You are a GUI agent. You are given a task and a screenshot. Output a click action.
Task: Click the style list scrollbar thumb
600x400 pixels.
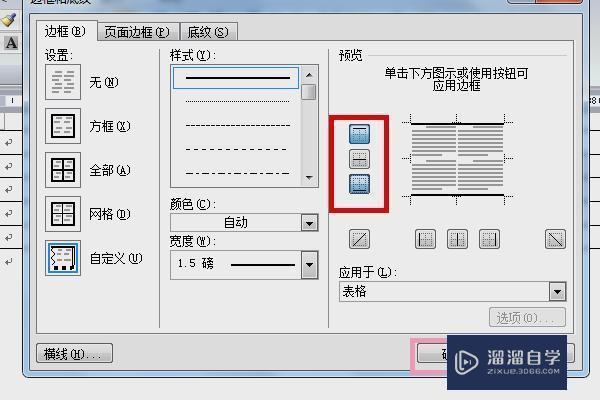click(x=309, y=92)
